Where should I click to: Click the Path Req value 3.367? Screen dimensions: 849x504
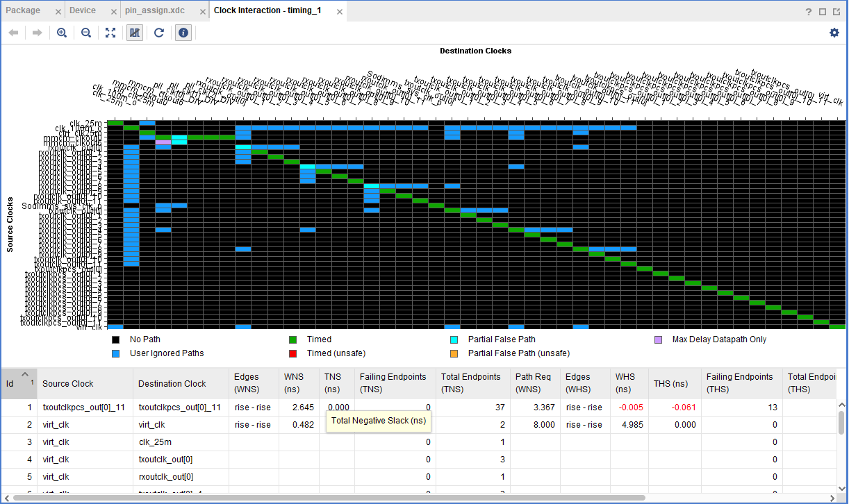[544, 408]
